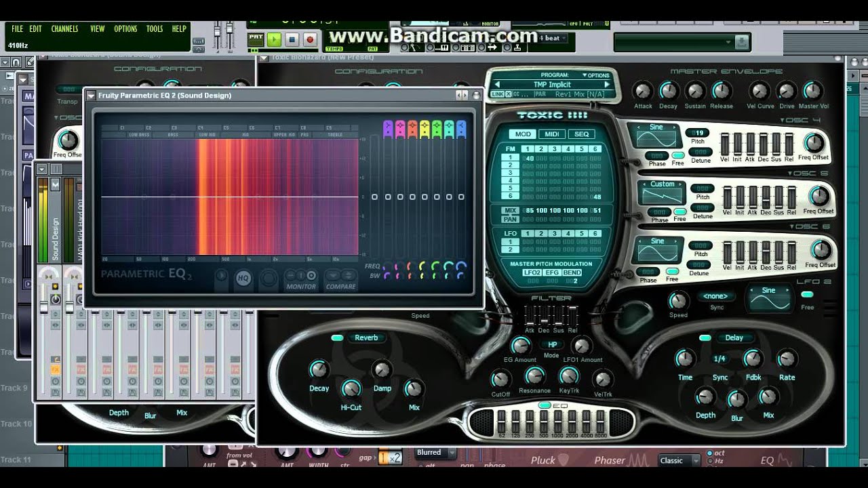
Task: Click the EG Amount knob
Action: (x=520, y=346)
